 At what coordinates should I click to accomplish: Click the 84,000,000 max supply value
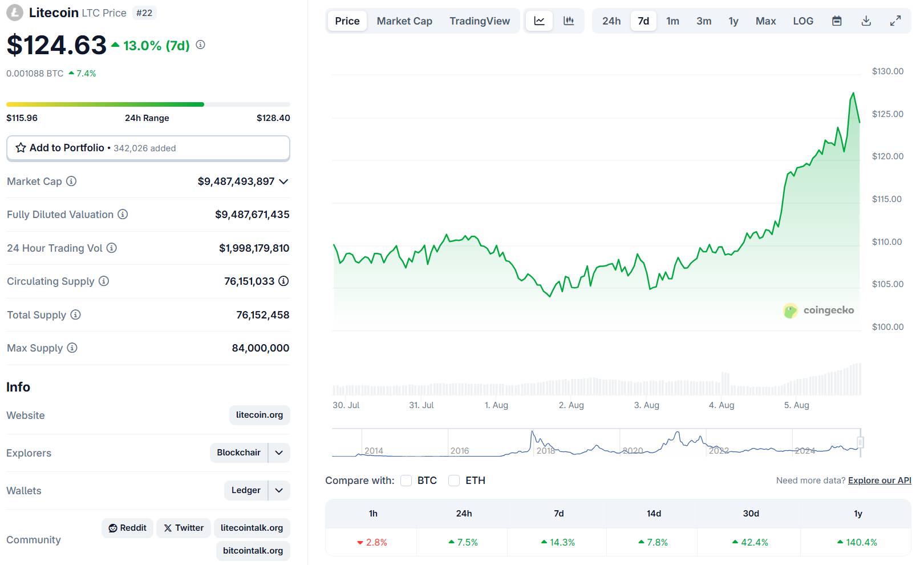click(x=261, y=348)
